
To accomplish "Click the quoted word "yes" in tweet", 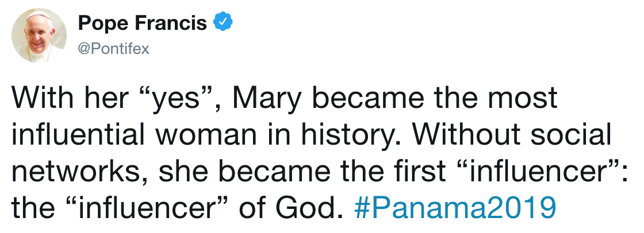I will [x=181, y=99].
